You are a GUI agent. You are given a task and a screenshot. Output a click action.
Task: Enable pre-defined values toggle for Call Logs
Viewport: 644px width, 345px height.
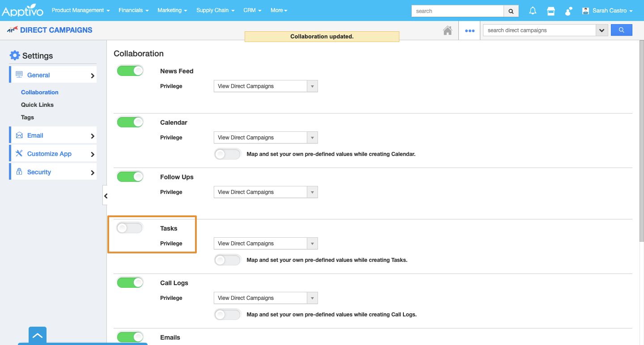pos(228,315)
